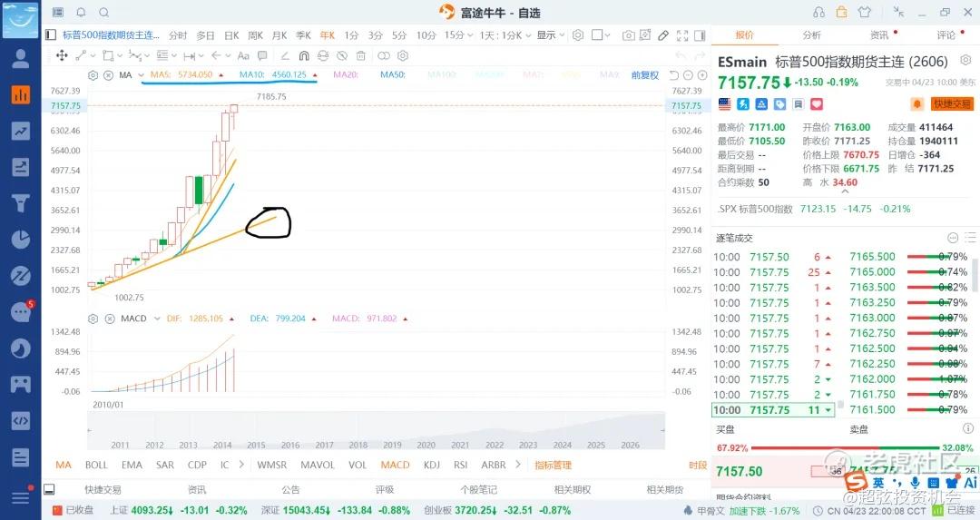This screenshot has width=980, height=520.
Task: Expand more main indicators after IC
Action: (x=241, y=465)
